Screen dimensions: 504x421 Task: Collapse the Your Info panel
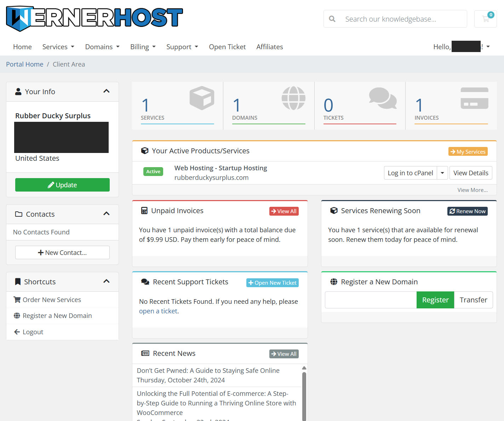click(107, 91)
